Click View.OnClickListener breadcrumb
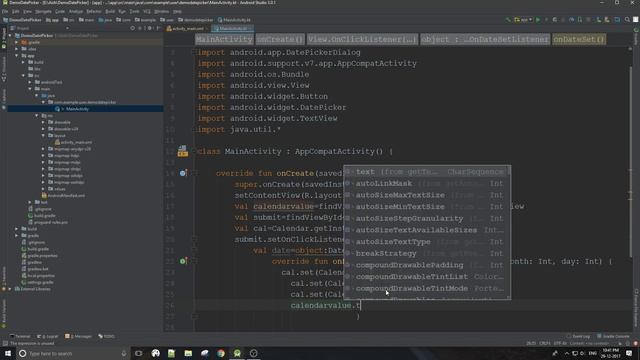The width and height of the screenshot is (640, 360). coord(362,40)
